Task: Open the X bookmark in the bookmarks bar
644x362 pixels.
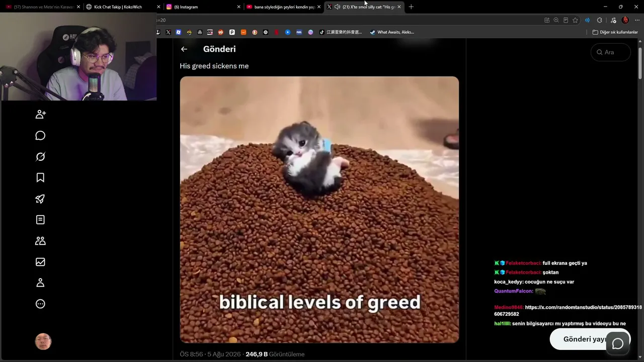Action: [168, 32]
